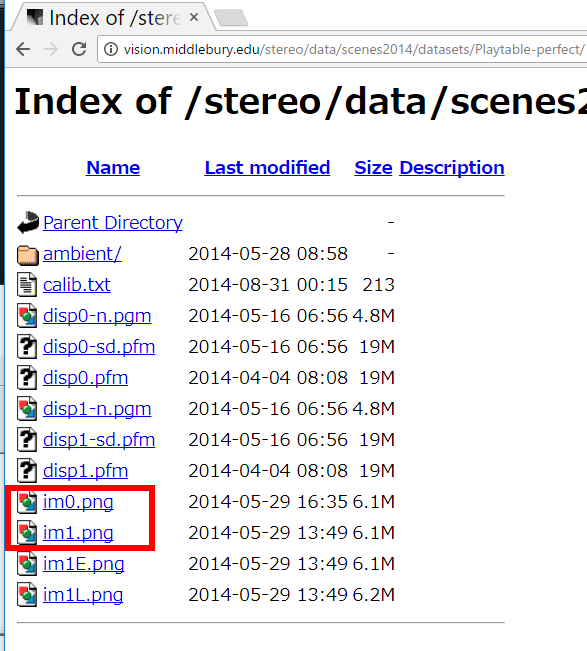Image resolution: width=587 pixels, height=651 pixels.
Task: Sort listing by Description column
Action: coord(452,168)
